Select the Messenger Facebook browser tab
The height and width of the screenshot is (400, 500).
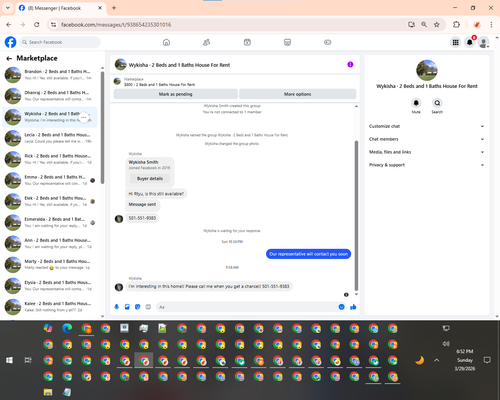[x=61, y=8]
